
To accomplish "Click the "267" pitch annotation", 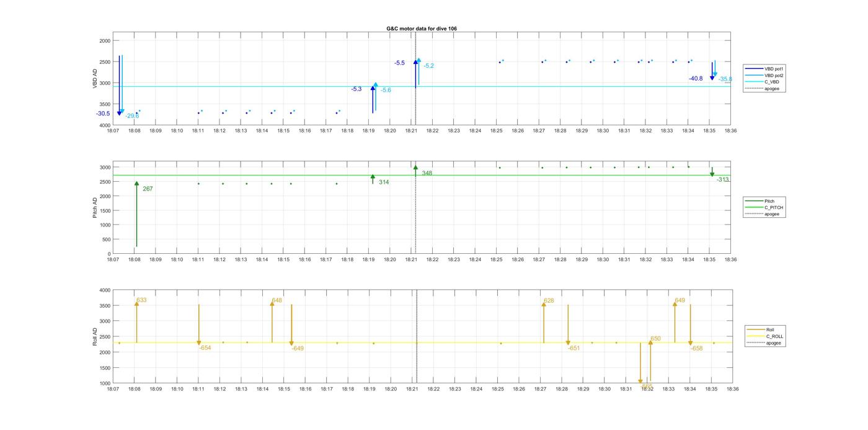I will coord(148,189).
